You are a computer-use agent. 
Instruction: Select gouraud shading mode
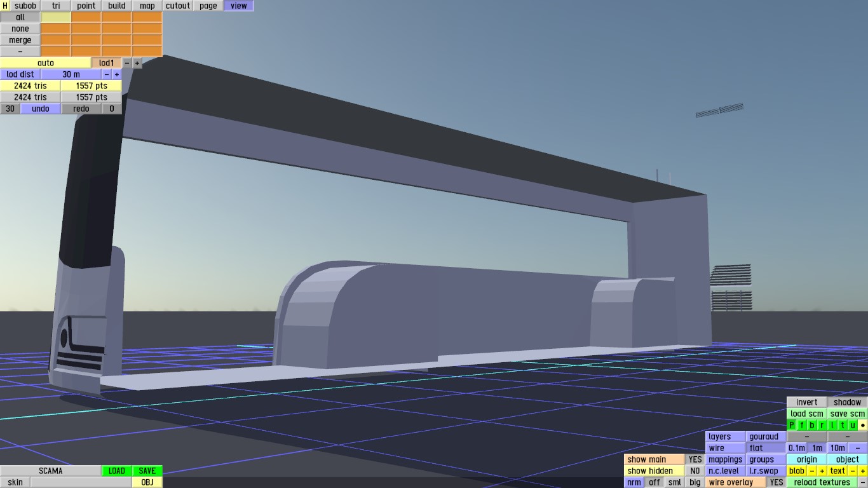coord(766,437)
